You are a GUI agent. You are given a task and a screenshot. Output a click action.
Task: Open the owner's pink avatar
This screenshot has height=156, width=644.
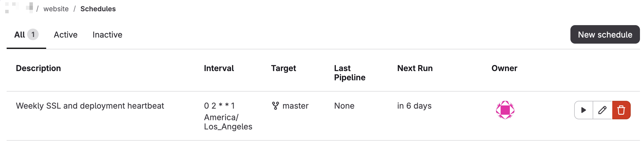click(505, 110)
